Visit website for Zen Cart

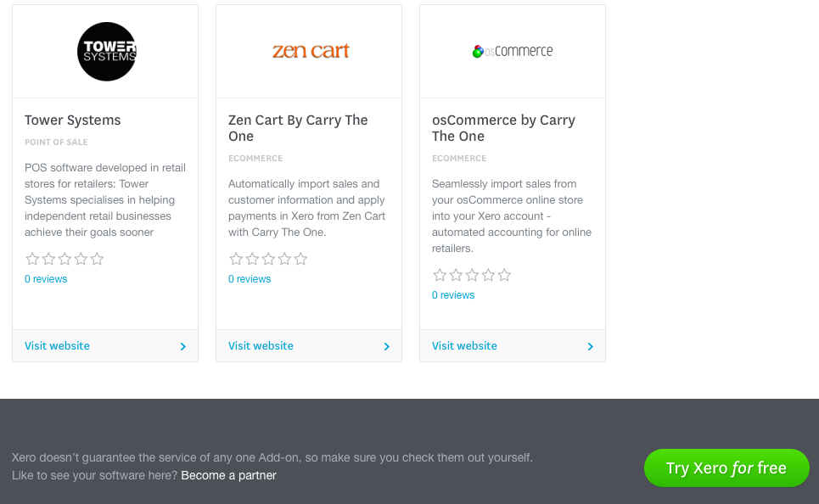(x=261, y=345)
